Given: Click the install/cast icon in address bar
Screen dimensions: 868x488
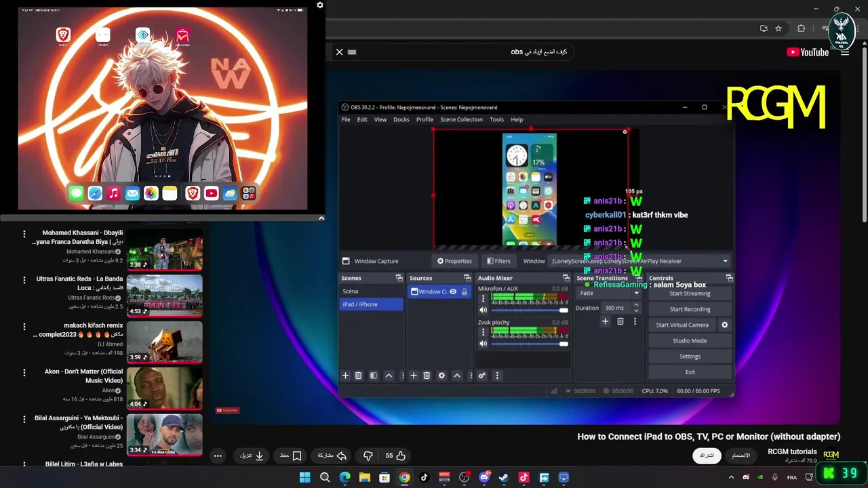Looking at the screenshot, I should point(764,28).
